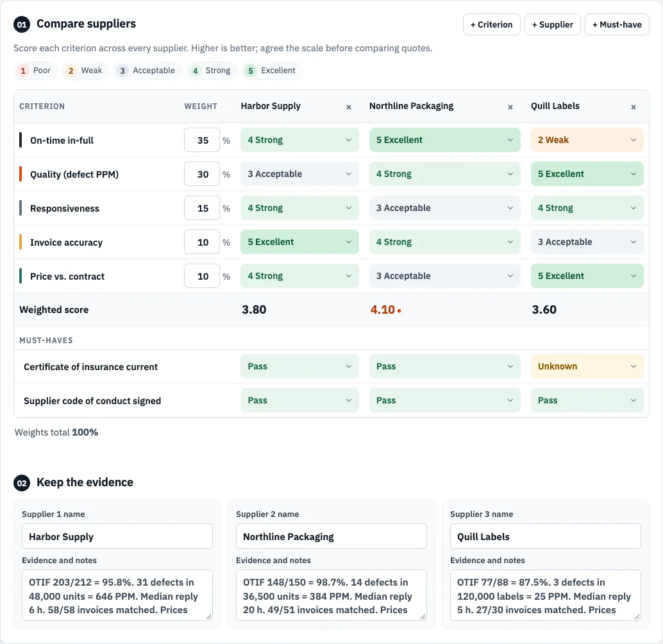Screen dimensions: 663x644
Task: Open Northline Packaging Price vs. contract dropdown
Action: pyautogui.click(x=444, y=276)
